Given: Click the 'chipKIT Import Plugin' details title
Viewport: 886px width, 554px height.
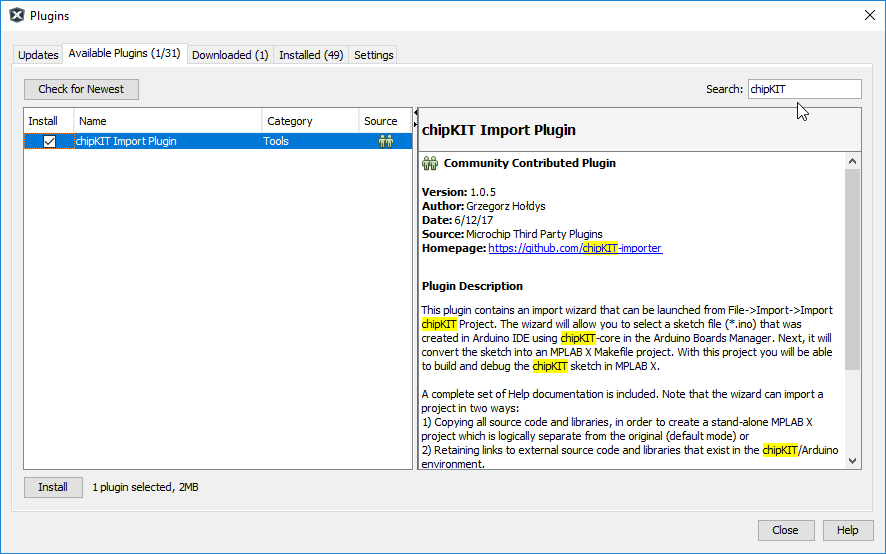Looking at the screenshot, I should [x=499, y=130].
